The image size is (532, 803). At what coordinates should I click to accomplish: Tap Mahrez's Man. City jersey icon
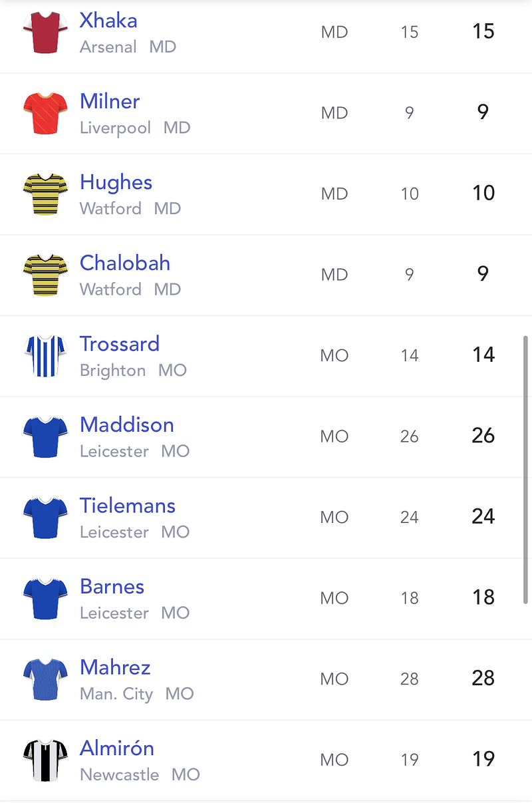45,679
